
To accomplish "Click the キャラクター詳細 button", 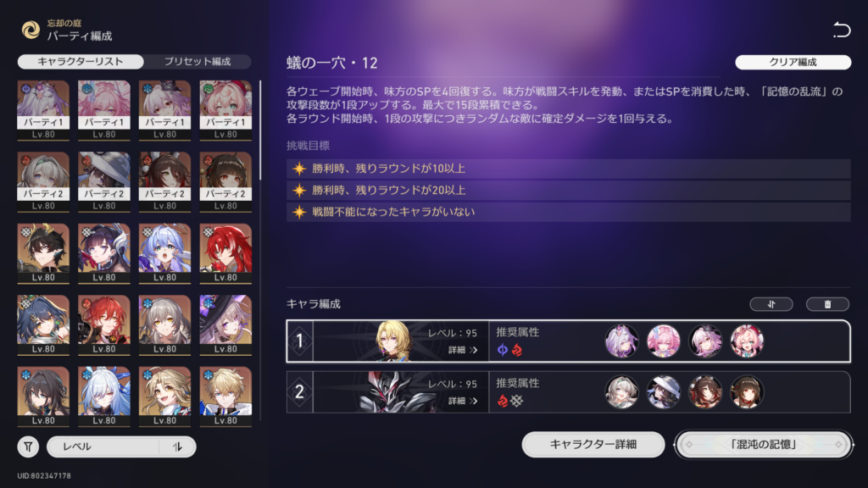I will [593, 444].
